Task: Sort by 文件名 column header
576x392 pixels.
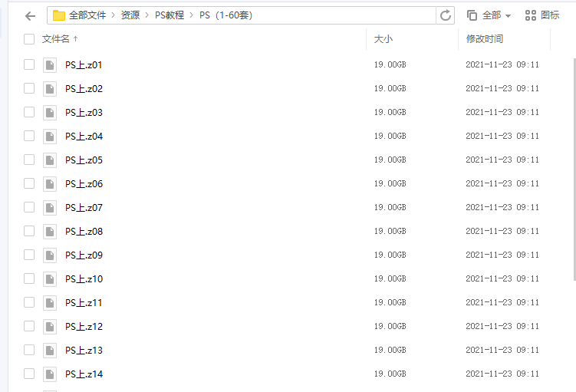Action: (60, 39)
